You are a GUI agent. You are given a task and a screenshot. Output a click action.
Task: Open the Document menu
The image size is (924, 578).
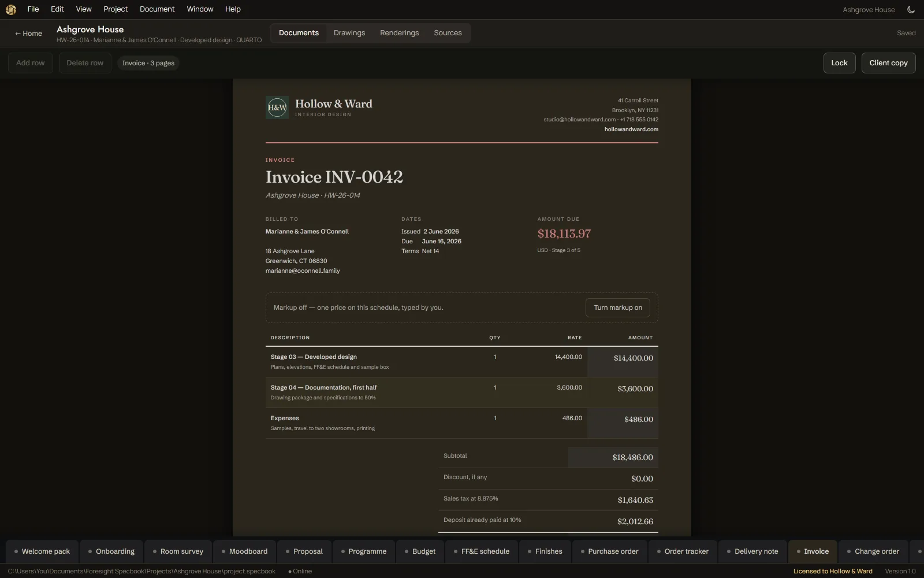pos(157,9)
